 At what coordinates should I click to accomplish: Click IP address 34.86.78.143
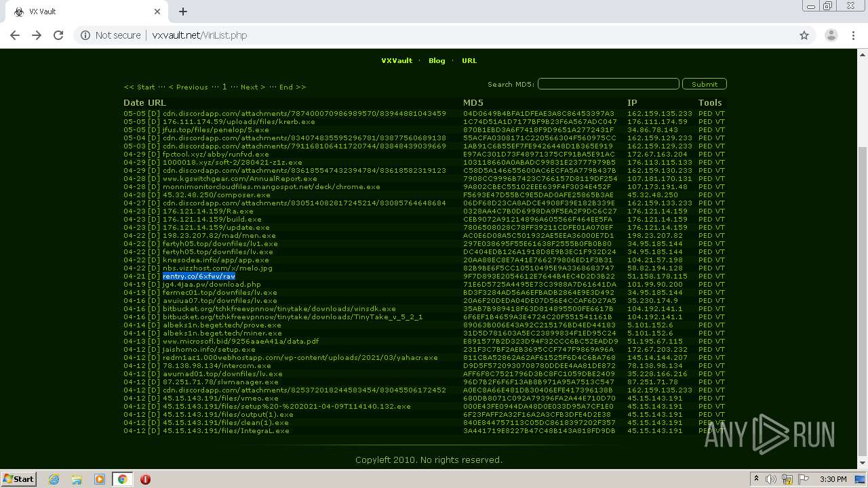pyautogui.click(x=652, y=129)
